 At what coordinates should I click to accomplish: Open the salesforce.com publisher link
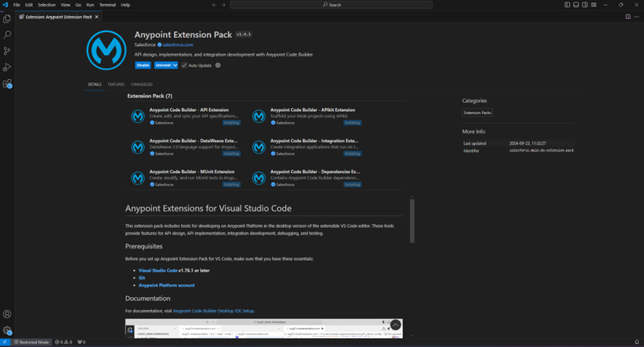[x=178, y=45]
